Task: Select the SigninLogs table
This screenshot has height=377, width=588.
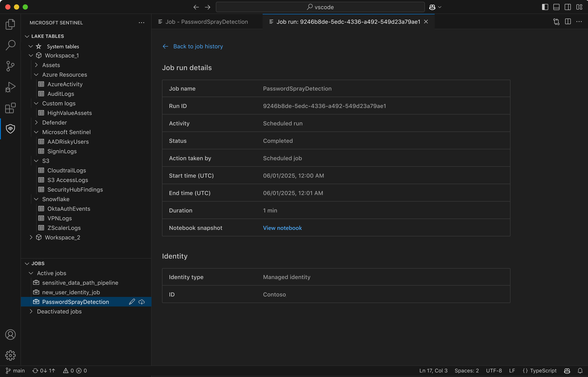Action: pos(62,151)
